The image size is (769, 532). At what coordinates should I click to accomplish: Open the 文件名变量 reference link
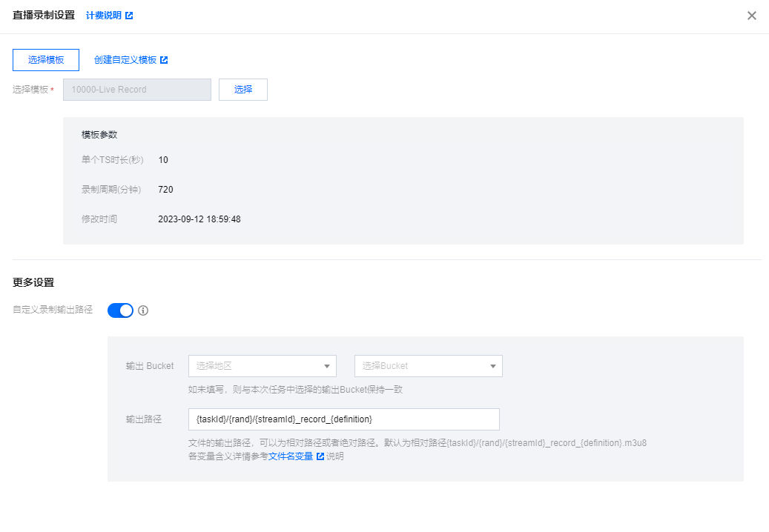[290, 456]
